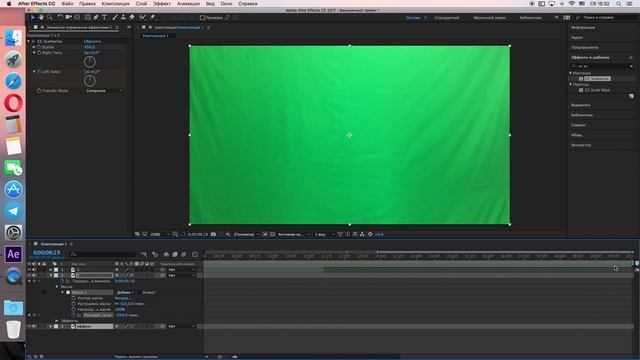Open the Transfer Mode Composite dropdown

(x=104, y=91)
